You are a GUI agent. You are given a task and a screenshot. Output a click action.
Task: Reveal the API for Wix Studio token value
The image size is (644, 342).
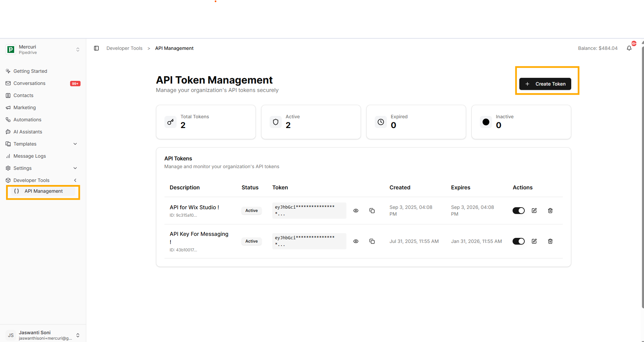pos(356,211)
